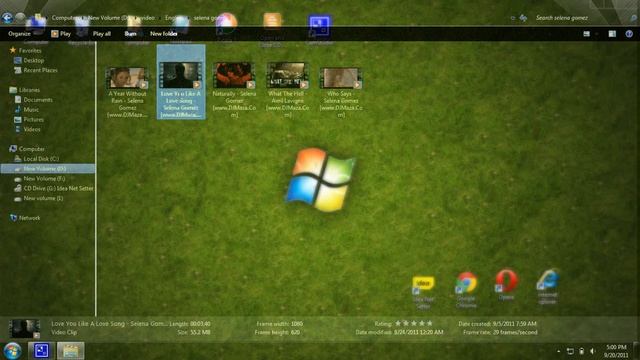The image size is (640, 360).
Task: Open the Videos library
Action: 27,129
